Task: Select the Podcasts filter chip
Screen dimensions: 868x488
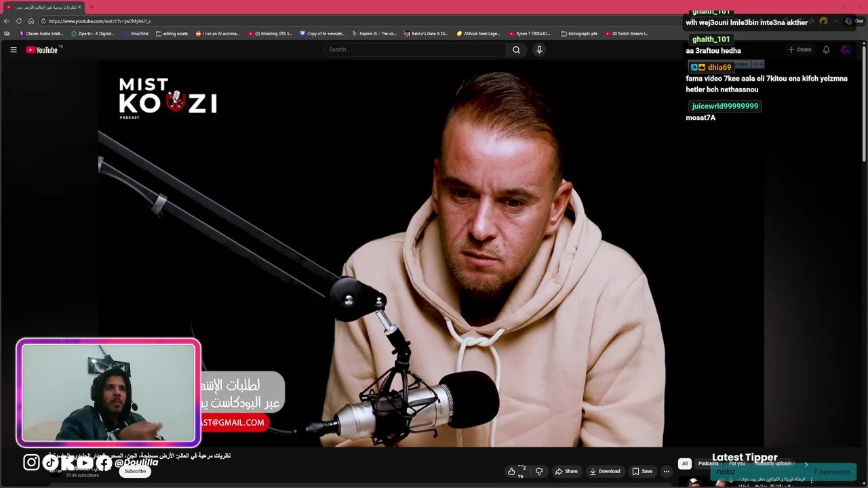Action: [708, 464]
